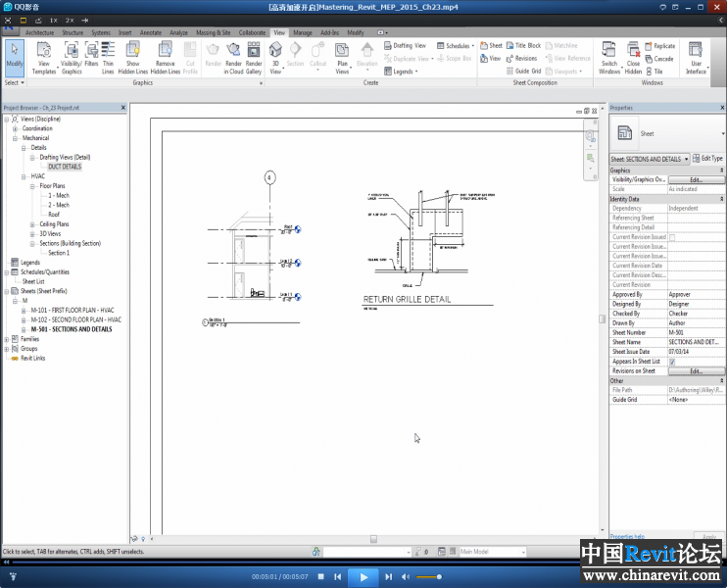This screenshot has height=588, width=727.
Task: Click the Edit Type button
Action: pos(708,159)
